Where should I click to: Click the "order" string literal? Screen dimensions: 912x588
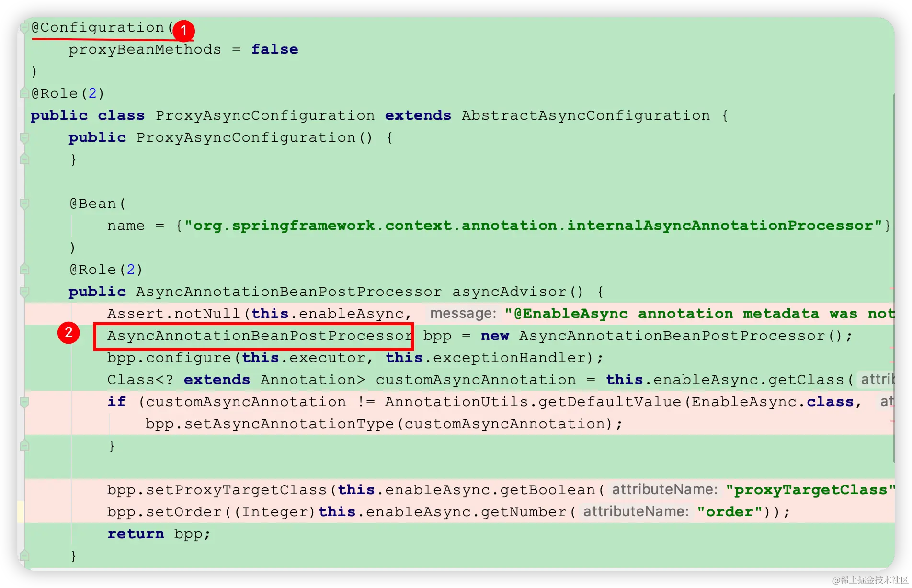pyautogui.click(x=730, y=512)
